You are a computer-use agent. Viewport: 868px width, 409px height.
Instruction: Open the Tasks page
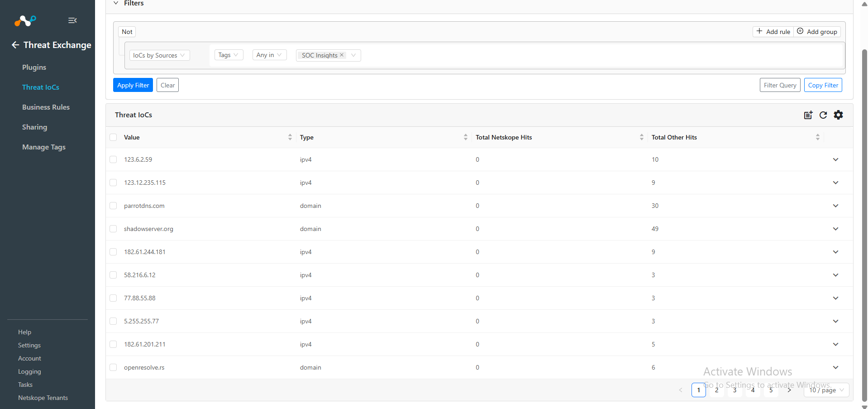point(25,385)
